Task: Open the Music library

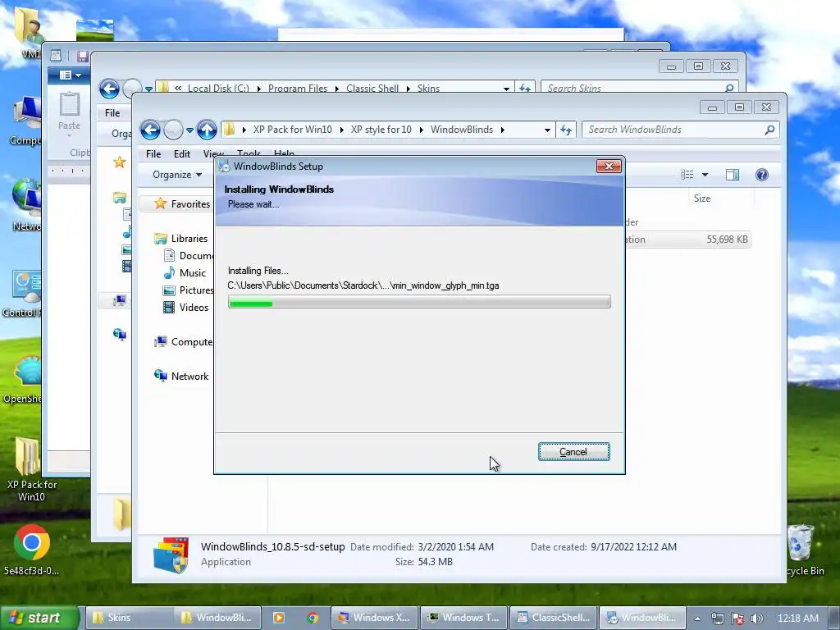Action: click(x=185, y=272)
